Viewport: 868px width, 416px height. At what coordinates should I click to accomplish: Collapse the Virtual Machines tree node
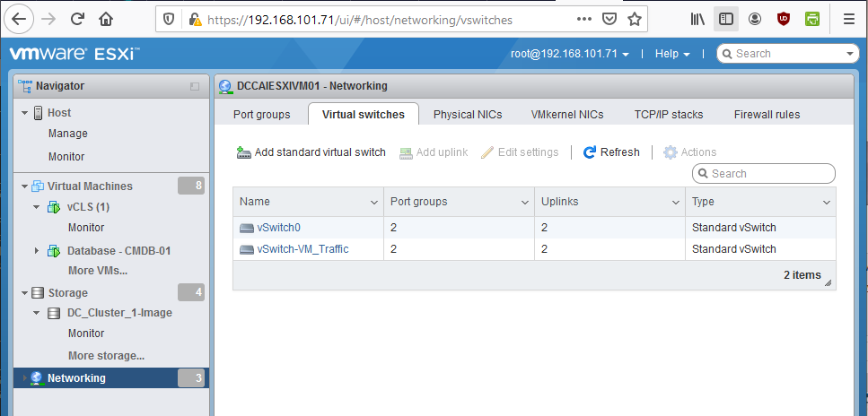25,186
